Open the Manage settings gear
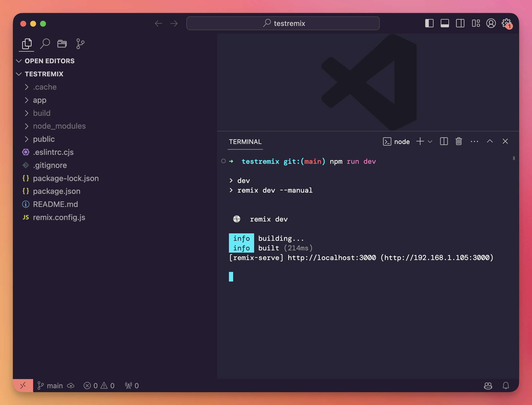Viewport: 532px width, 405px height. point(506,23)
